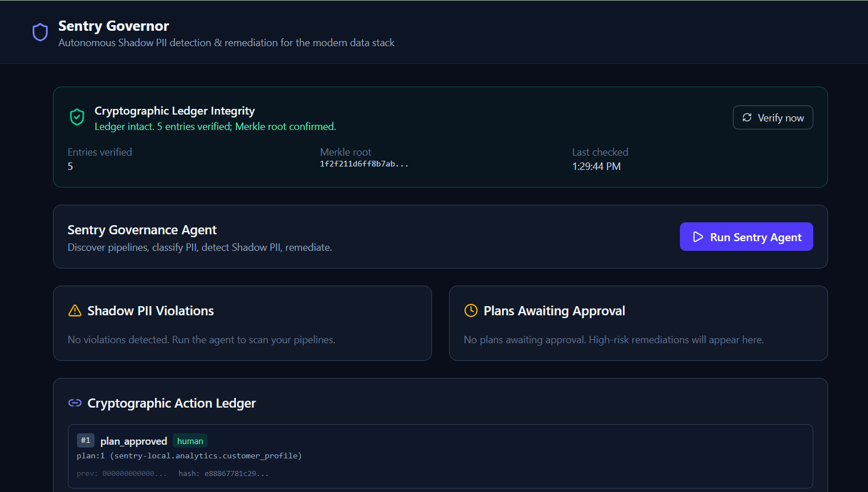The height and width of the screenshot is (492, 868).
Task: Select the human tag on plan_approved entry
Action: pyautogui.click(x=190, y=441)
